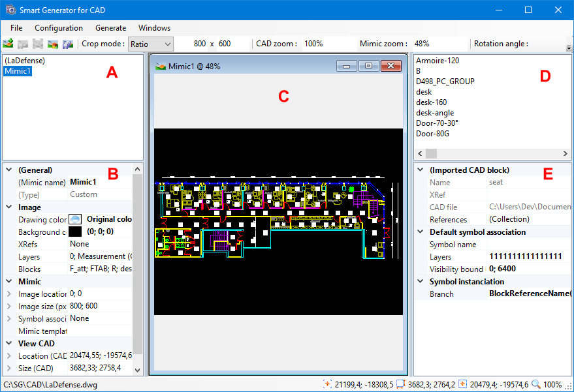Select Mimic1 in the mimic list
574x392 pixels.
[17, 71]
